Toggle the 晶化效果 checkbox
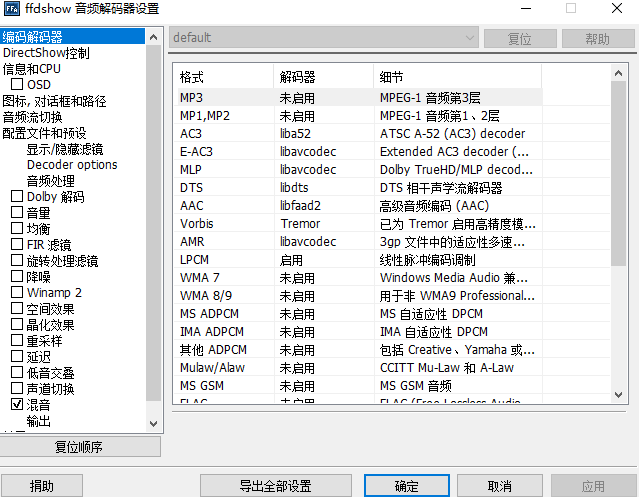This screenshot has height=497, width=639. coord(17,324)
